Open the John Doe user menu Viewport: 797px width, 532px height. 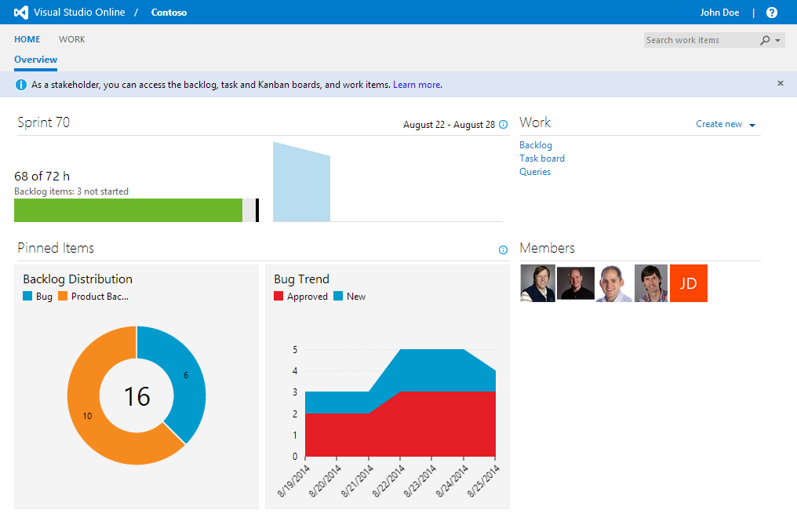pyautogui.click(x=719, y=13)
